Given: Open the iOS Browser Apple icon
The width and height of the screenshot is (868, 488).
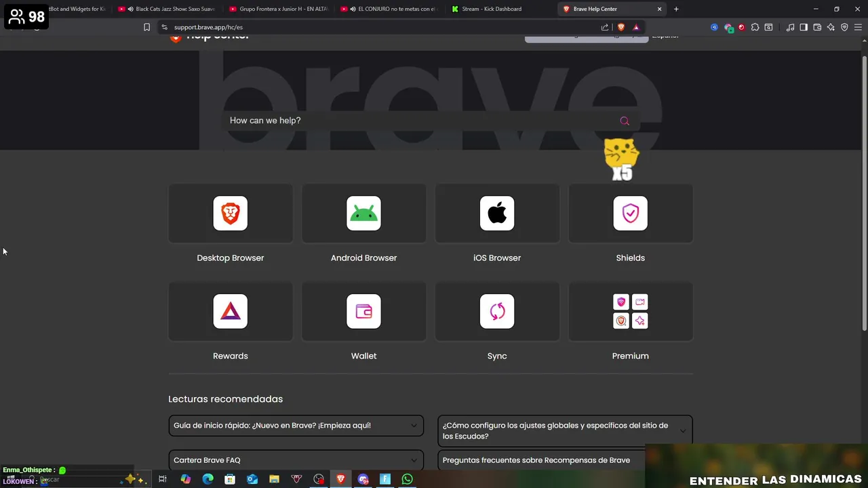Looking at the screenshot, I should point(497,213).
